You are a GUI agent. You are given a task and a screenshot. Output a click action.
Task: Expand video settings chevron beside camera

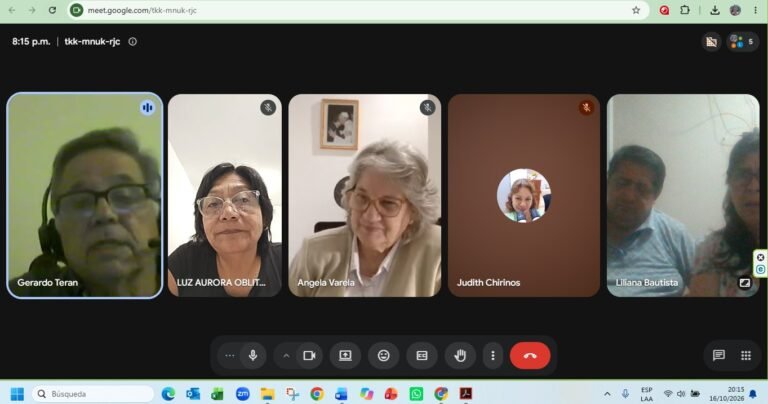coord(286,356)
